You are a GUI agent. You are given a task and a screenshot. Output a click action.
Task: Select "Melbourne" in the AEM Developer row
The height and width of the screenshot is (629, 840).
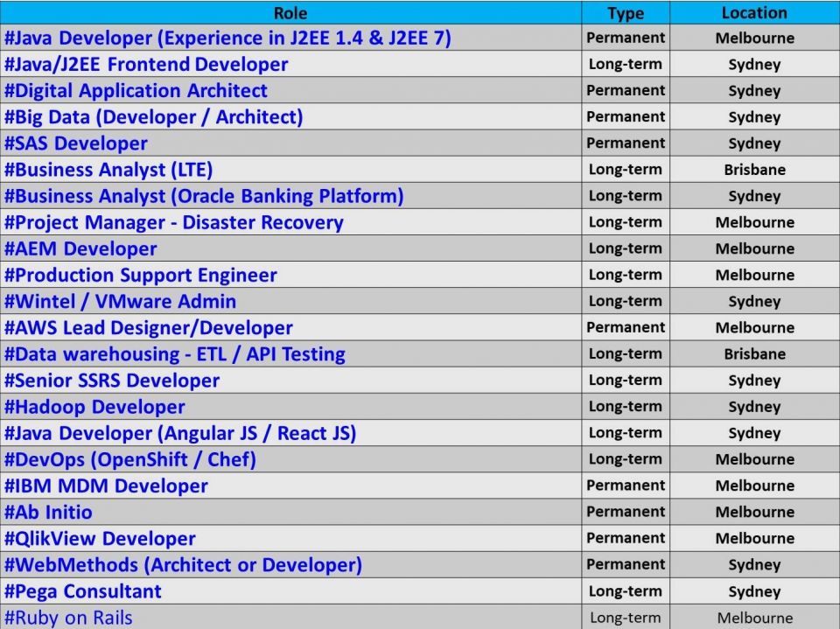click(x=755, y=248)
